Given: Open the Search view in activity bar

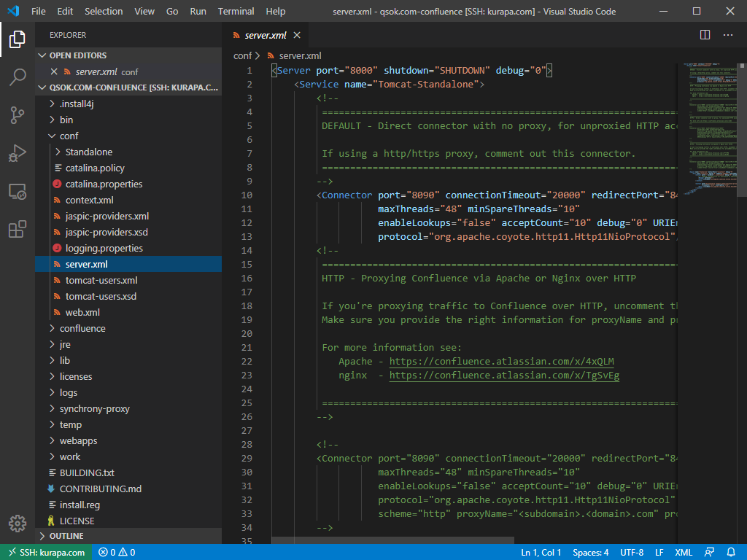Looking at the screenshot, I should click(x=18, y=77).
